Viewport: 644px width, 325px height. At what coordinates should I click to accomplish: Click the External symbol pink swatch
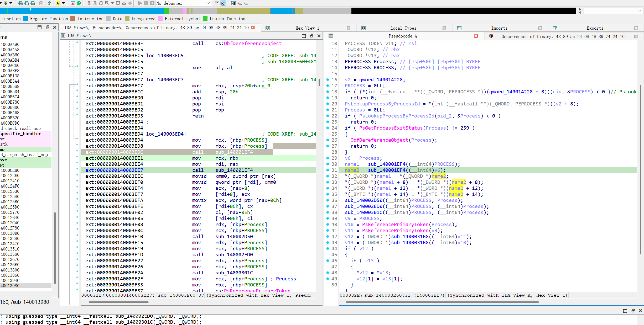(160, 19)
